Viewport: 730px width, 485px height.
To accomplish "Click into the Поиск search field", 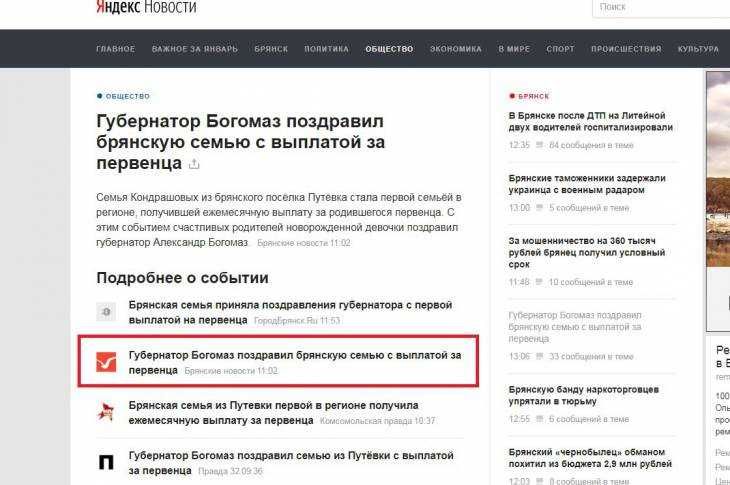I will pos(660,8).
